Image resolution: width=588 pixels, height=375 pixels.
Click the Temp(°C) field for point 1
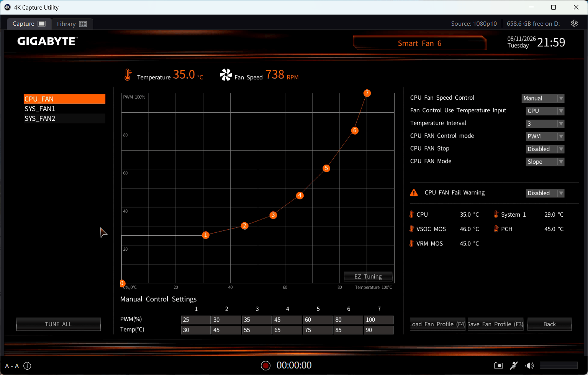(x=196, y=330)
